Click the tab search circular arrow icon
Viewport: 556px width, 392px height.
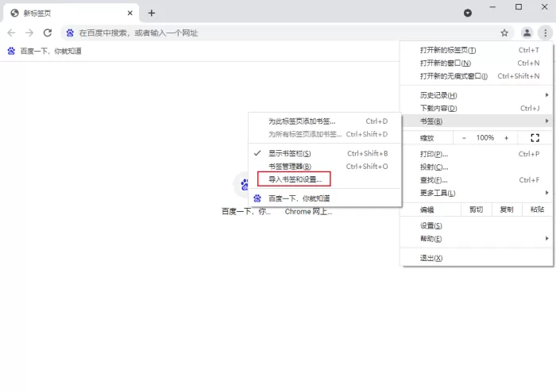click(x=468, y=13)
